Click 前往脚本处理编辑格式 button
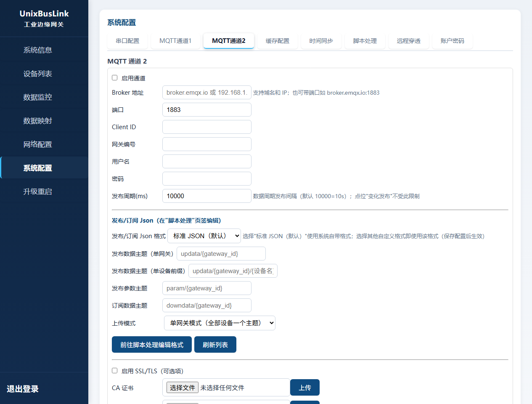The height and width of the screenshot is (404, 532). [x=152, y=345]
